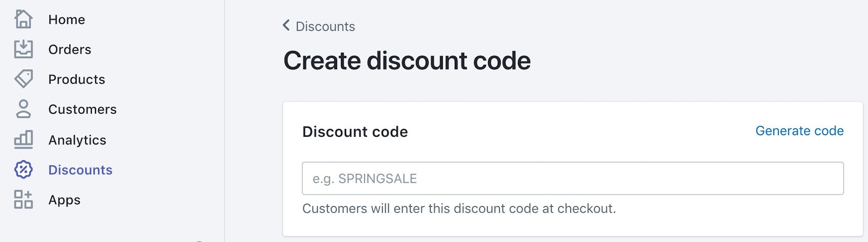View the Analytics text label in sidebar

tap(77, 140)
